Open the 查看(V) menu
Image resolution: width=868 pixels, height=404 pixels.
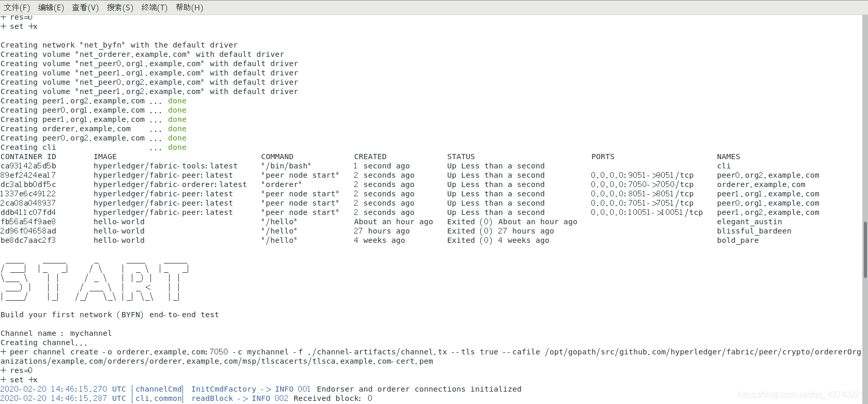click(x=85, y=7)
